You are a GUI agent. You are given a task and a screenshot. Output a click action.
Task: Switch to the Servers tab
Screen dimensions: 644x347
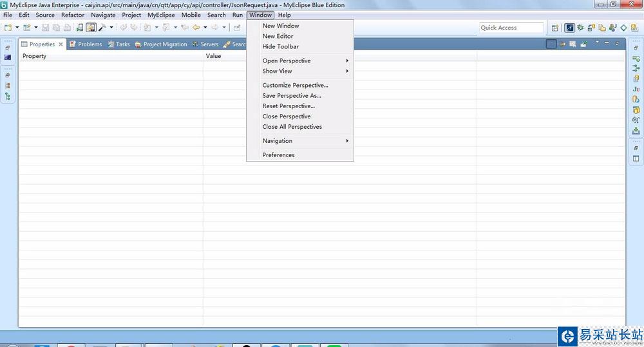[205, 44]
